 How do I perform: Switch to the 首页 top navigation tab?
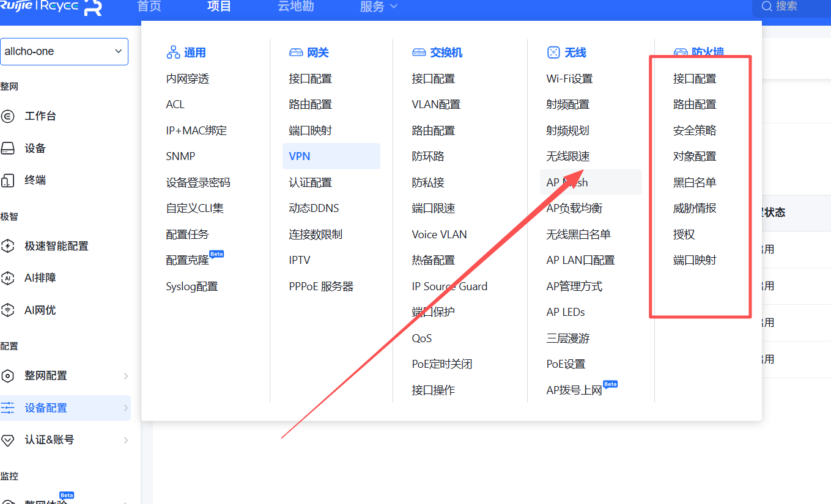(x=149, y=7)
